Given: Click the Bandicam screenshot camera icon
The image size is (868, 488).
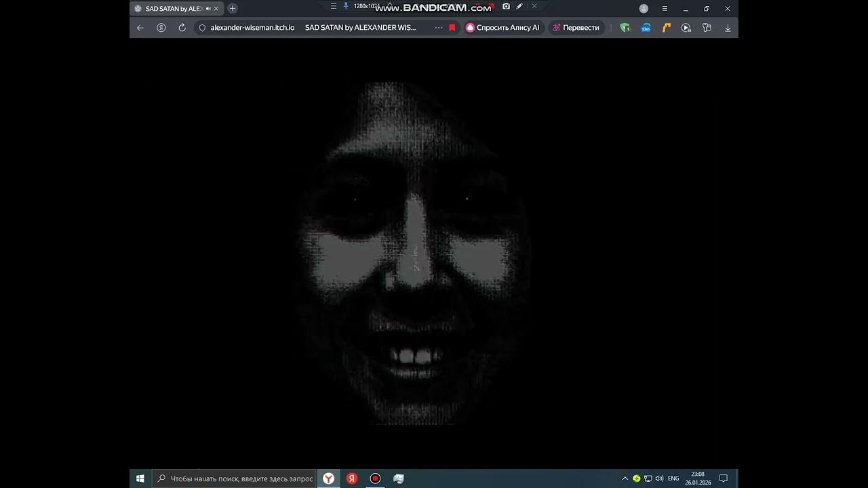Looking at the screenshot, I should coord(506,6).
